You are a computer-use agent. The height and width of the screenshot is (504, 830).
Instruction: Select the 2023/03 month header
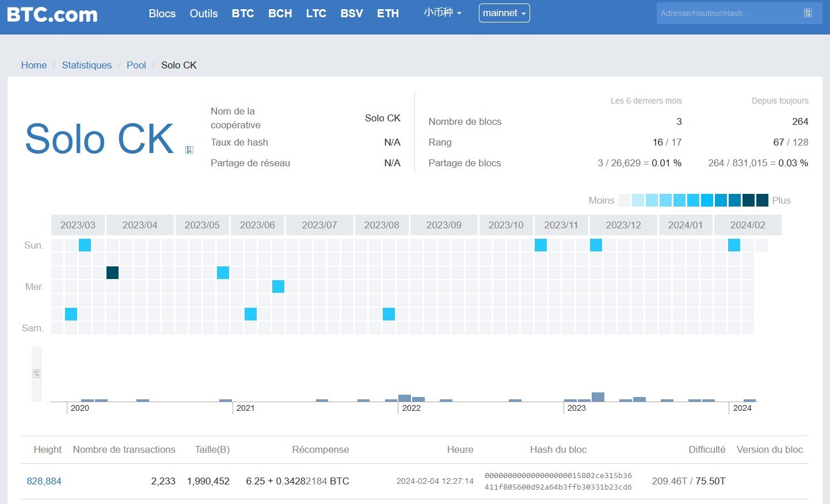pyautogui.click(x=78, y=225)
